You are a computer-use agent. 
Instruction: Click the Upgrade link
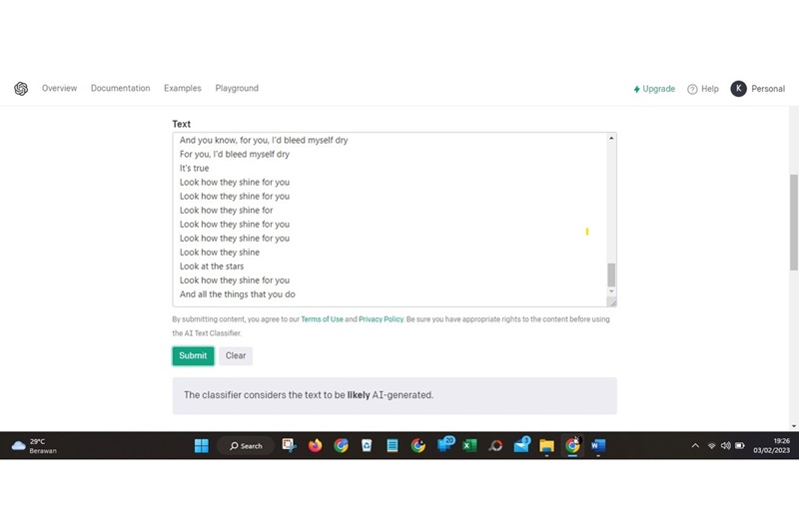[654, 89]
